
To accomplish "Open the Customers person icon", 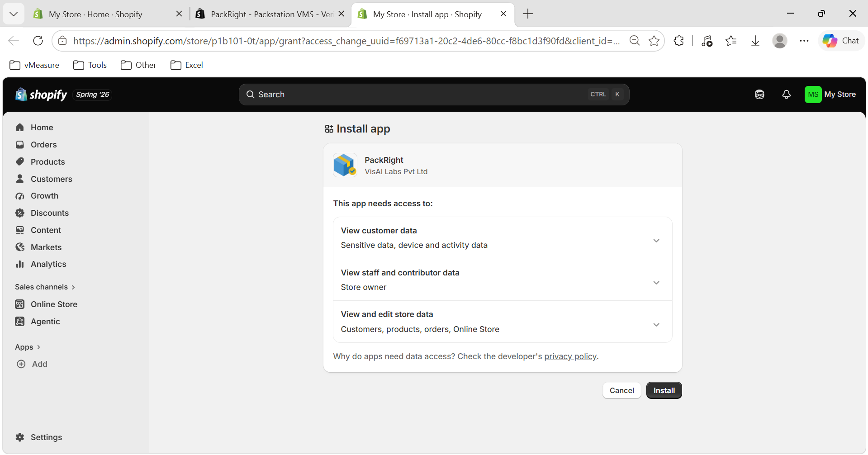I will (x=20, y=179).
